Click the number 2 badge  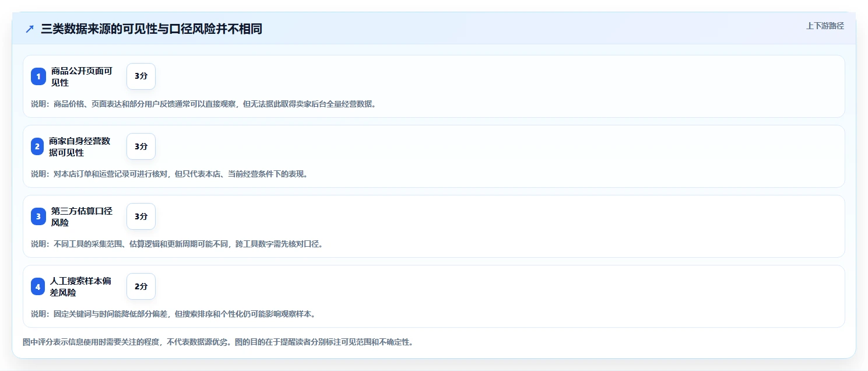[x=38, y=146]
